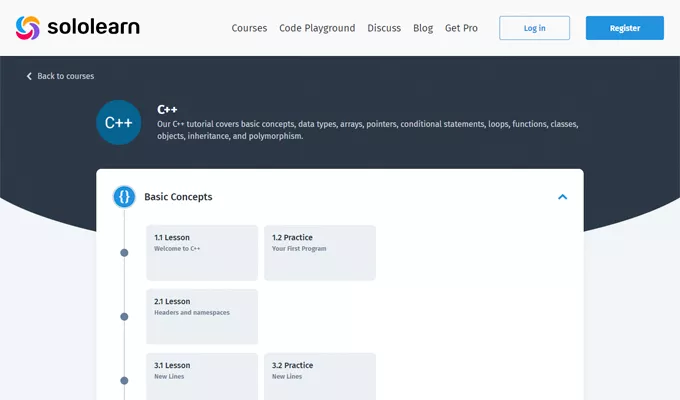Click the blue Register button
The image size is (680, 400).
624,28
